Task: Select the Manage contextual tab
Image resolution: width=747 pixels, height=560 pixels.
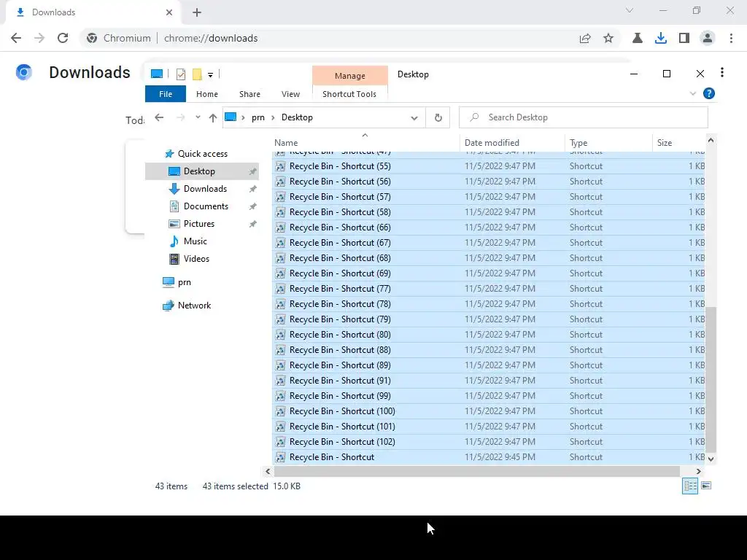Action: 349,76
